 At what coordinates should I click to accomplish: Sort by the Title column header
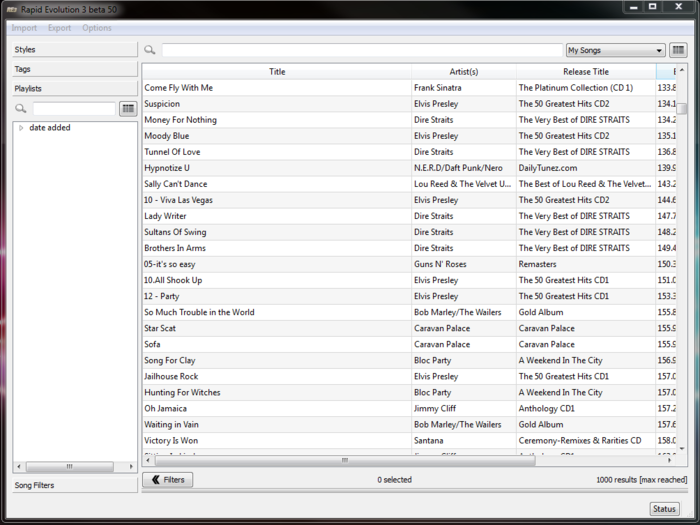pos(277,72)
